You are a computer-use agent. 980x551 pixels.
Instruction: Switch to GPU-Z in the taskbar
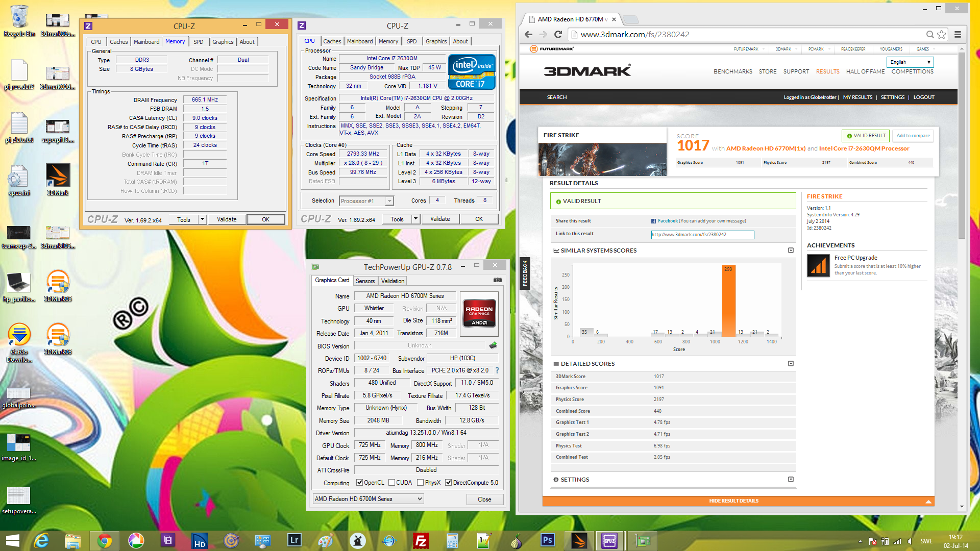[x=642, y=541]
